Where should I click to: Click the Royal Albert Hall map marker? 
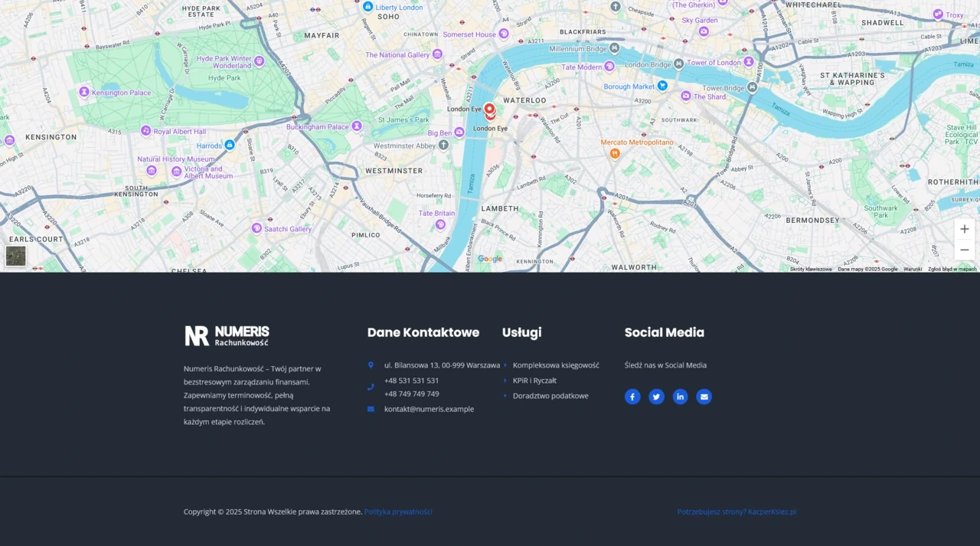click(145, 131)
